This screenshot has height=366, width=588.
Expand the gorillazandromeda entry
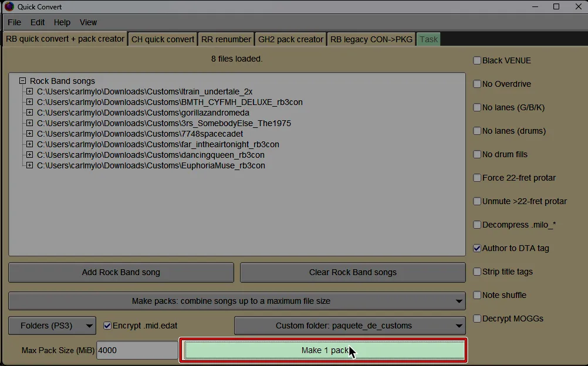29,113
